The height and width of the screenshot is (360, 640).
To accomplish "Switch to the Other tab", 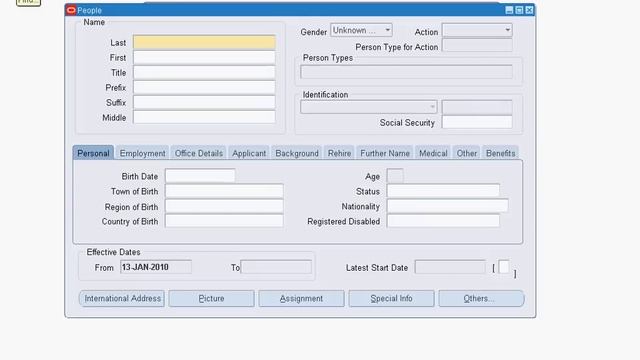I will point(467,153).
